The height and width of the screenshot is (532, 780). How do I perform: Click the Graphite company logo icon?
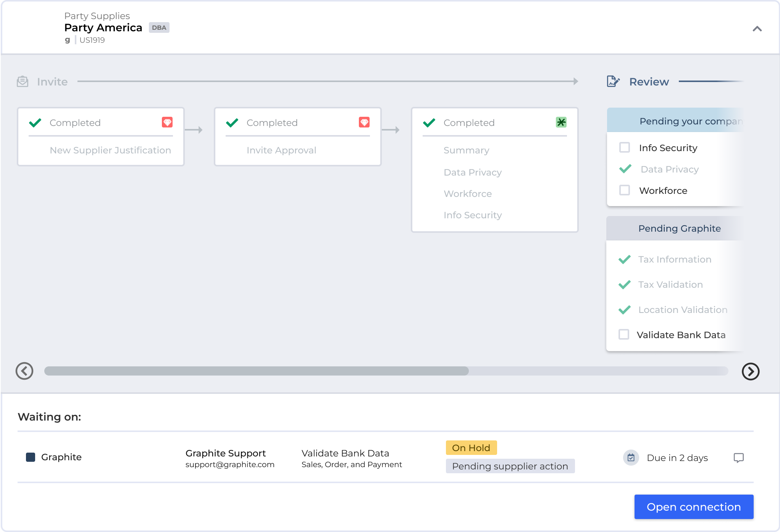click(31, 456)
